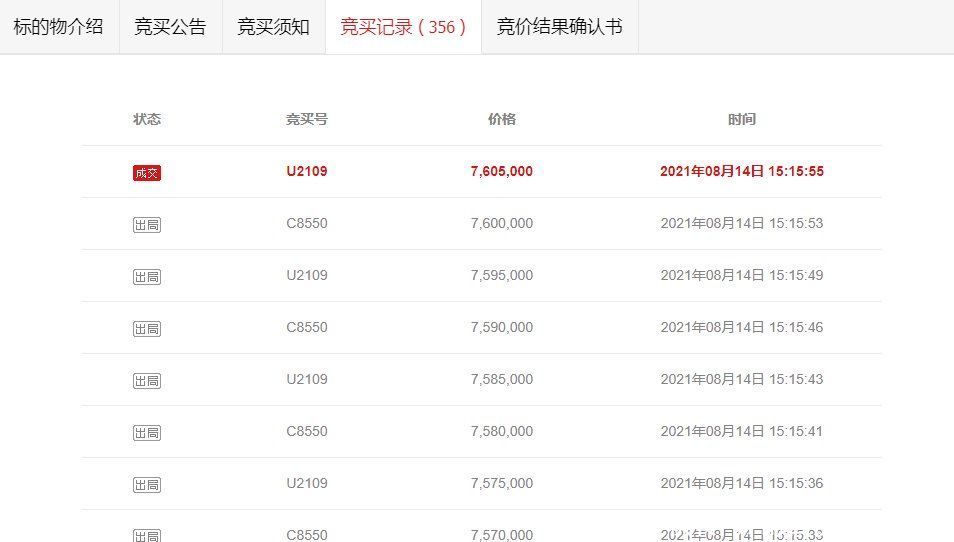Click the 出局 badge for bid 7,595,000
This screenshot has width=954, height=542.
[x=147, y=277]
